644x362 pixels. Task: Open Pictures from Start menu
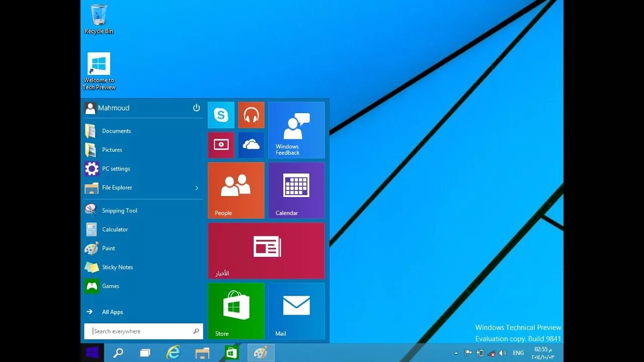coord(143,150)
